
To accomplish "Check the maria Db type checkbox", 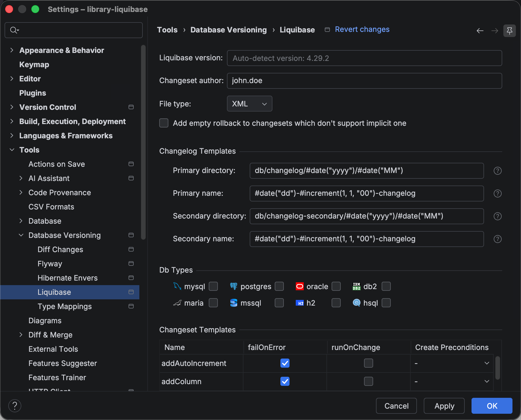I will (x=213, y=303).
